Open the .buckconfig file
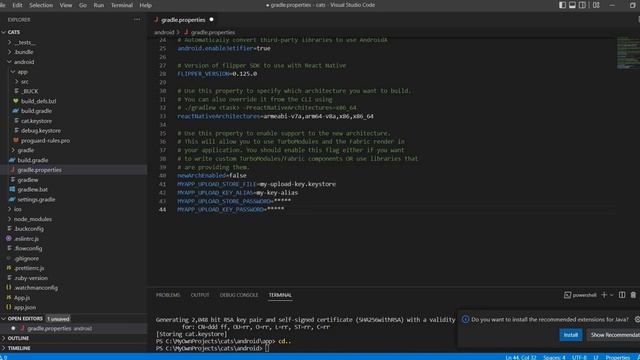 coord(29,229)
